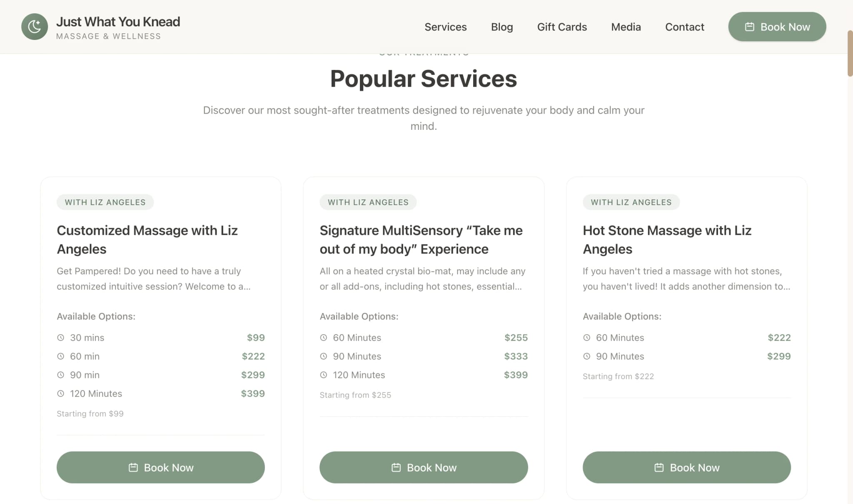Image resolution: width=853 pixels, height=504 pixels.
Task: Click the page vertical scrollbar thumb
Action: click(x=850, y=53)
